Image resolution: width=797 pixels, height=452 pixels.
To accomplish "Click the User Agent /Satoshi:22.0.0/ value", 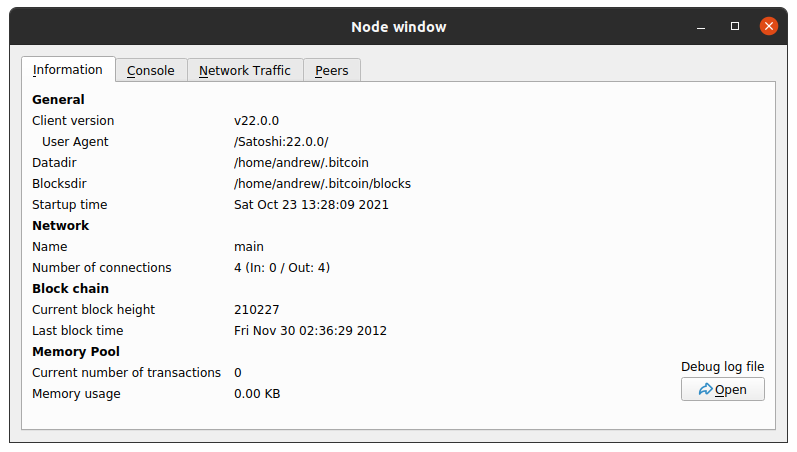I will (x=281, y=142).
